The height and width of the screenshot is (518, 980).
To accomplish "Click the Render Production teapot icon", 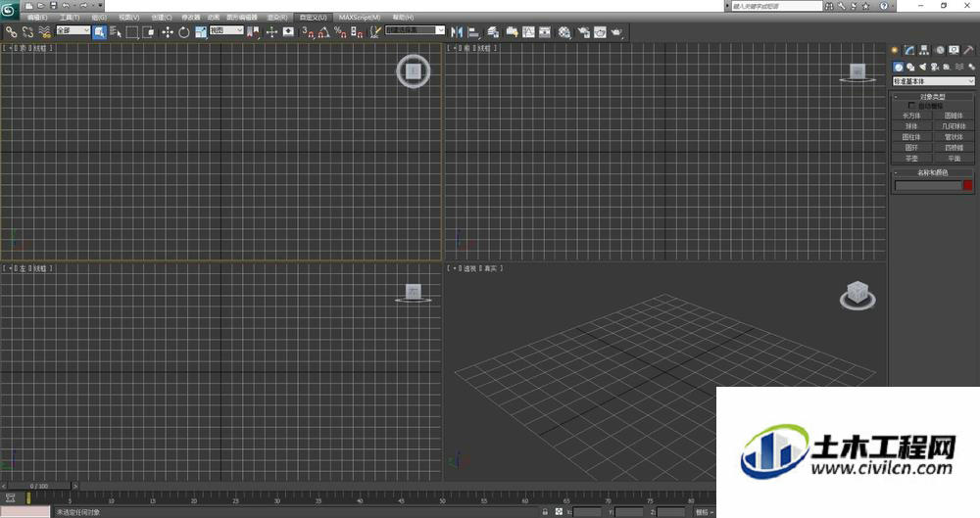I will 616,32.
